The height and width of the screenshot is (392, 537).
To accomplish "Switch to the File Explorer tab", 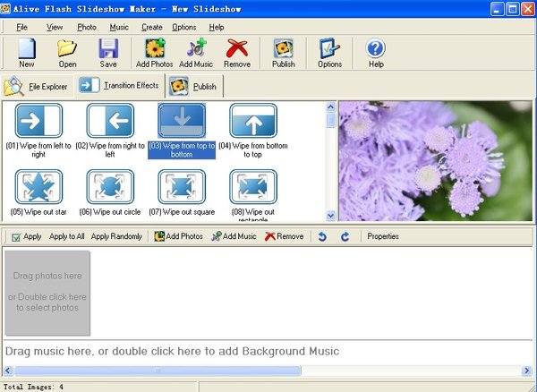I will pos(38,87).
